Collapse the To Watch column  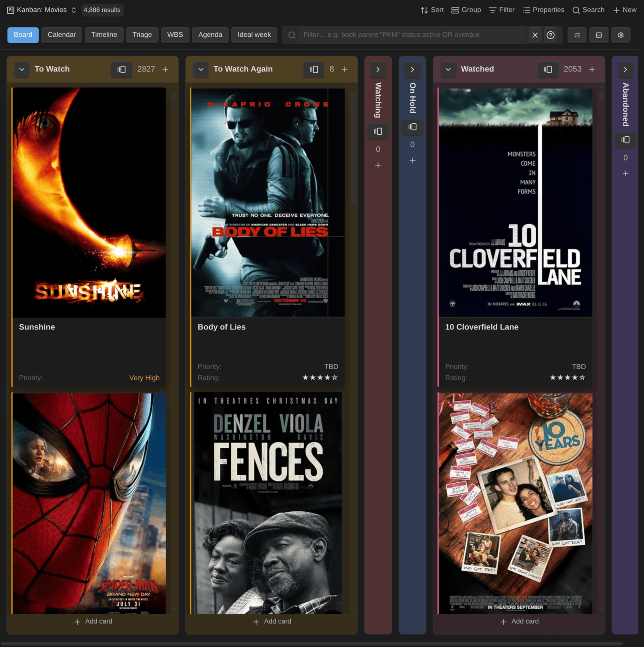pos(22,69)
